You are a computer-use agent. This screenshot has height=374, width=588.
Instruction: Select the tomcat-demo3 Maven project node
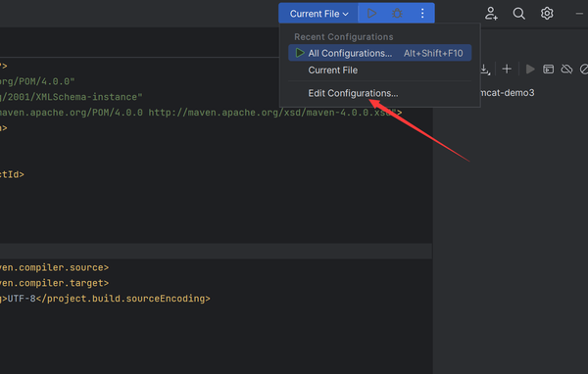pos(507,93)
